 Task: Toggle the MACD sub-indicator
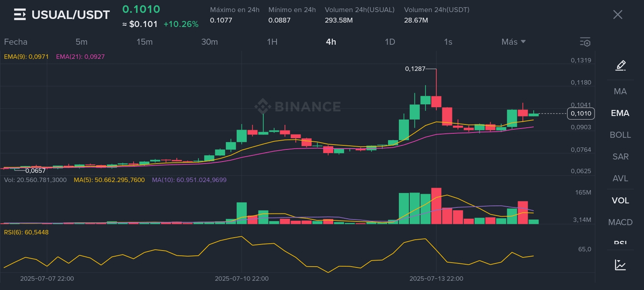pos(620,222)
